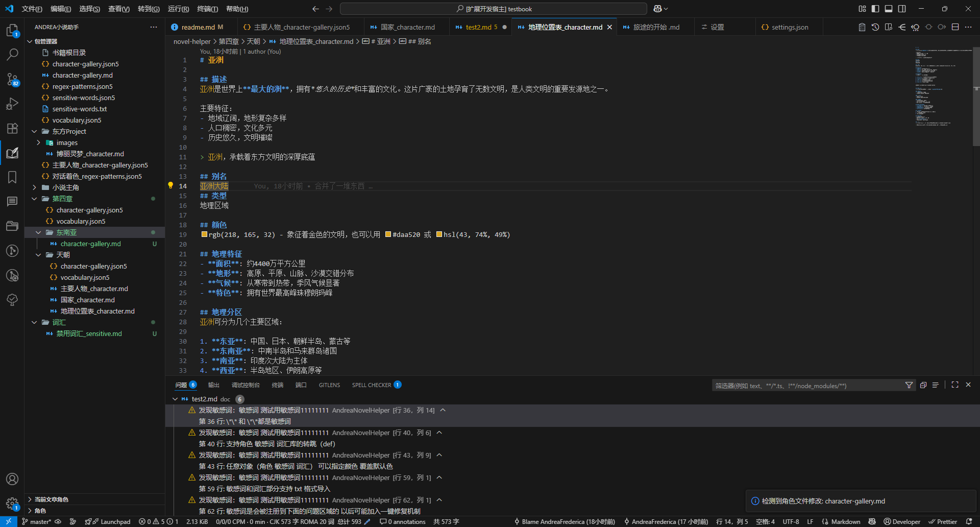Close the bottom panel

click(x=968, y=385)
